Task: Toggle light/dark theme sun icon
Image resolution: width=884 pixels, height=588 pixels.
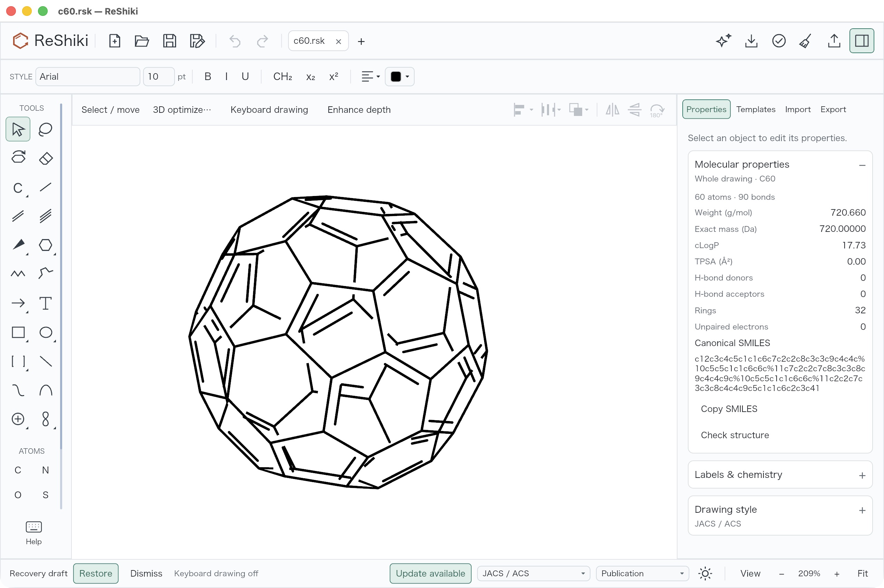Action: pos(705,574)
